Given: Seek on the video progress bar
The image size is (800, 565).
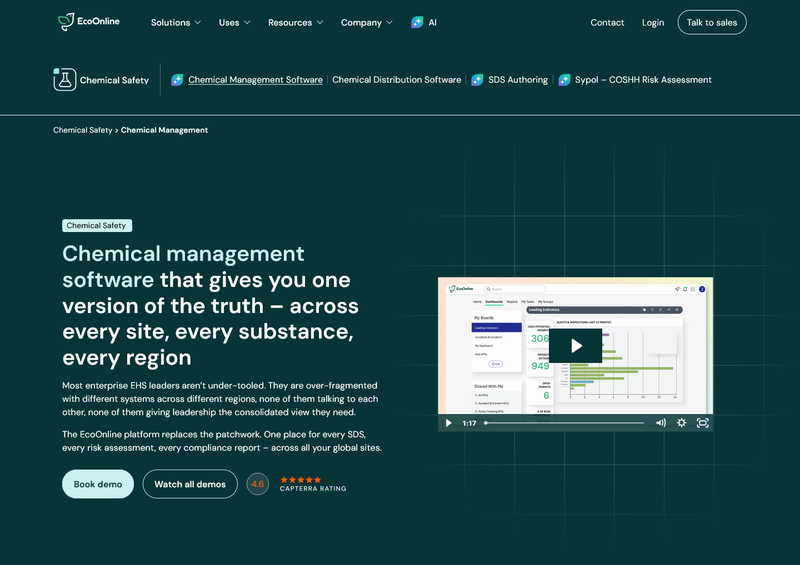Looking at the screenshot, I should 564,423.
